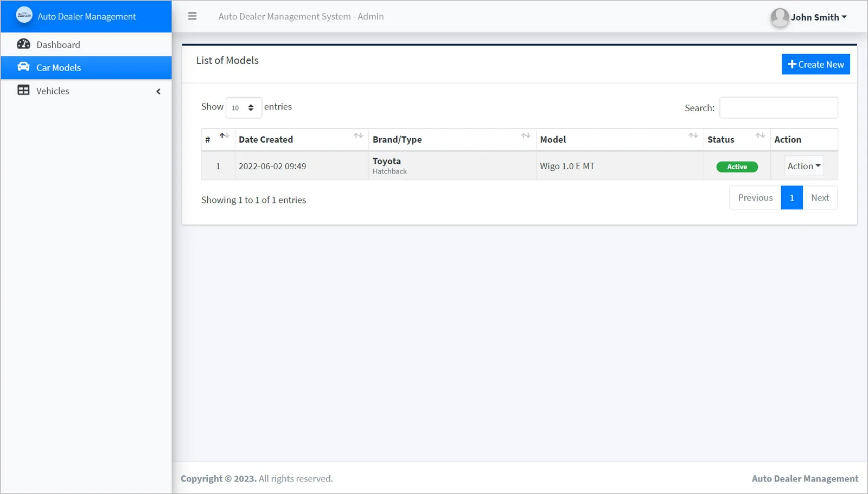Select page 1 in pagination
The image size is (868, 494).
tap(792, 197)
